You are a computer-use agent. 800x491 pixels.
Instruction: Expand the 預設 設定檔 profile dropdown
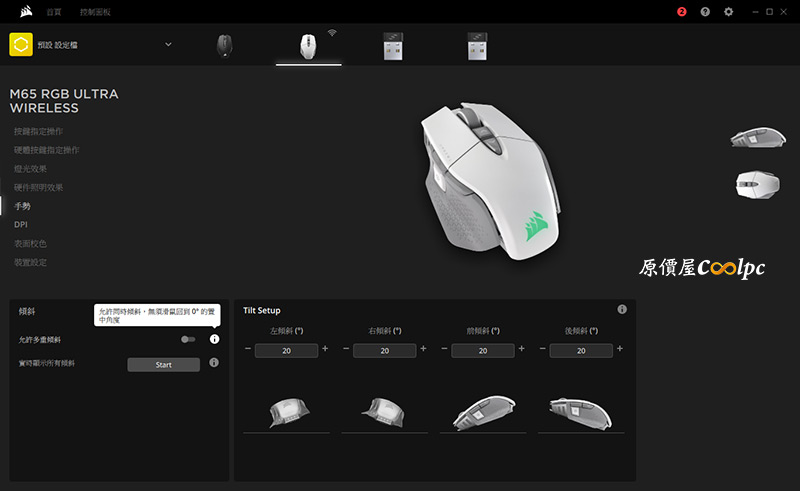point(168,44)
